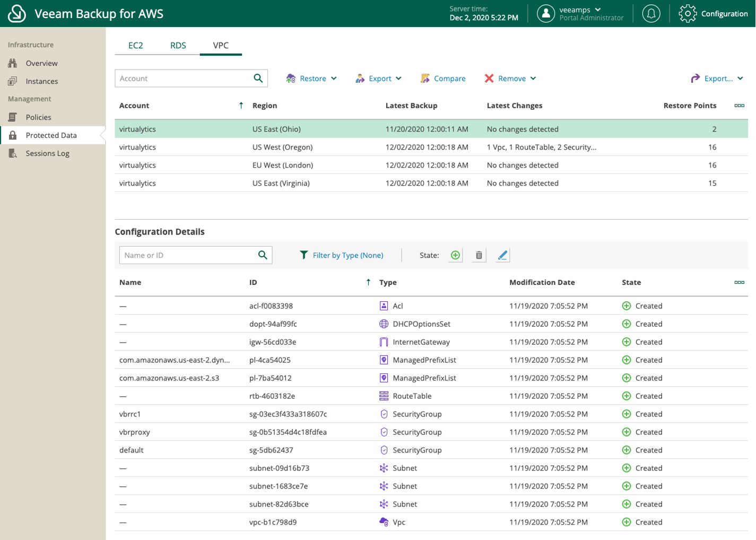
Task: Open Instances in the sidebar
Action: coord(42,81)
